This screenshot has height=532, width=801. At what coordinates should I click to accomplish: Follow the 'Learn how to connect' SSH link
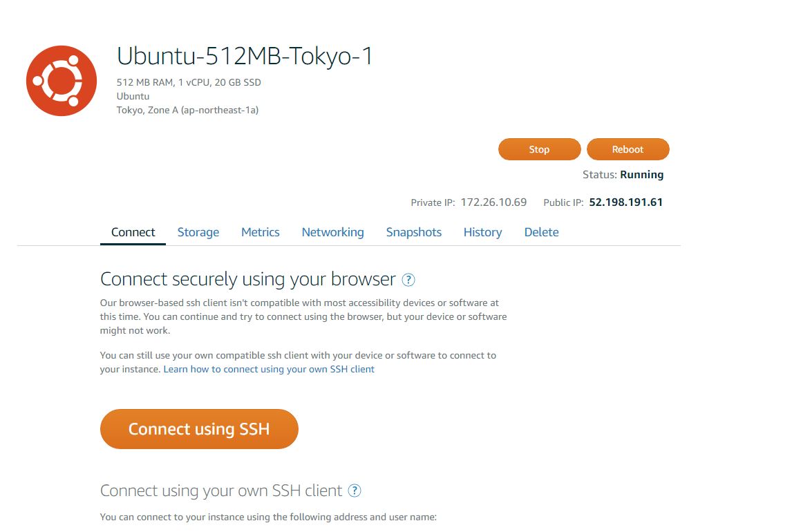click(269, 369)
